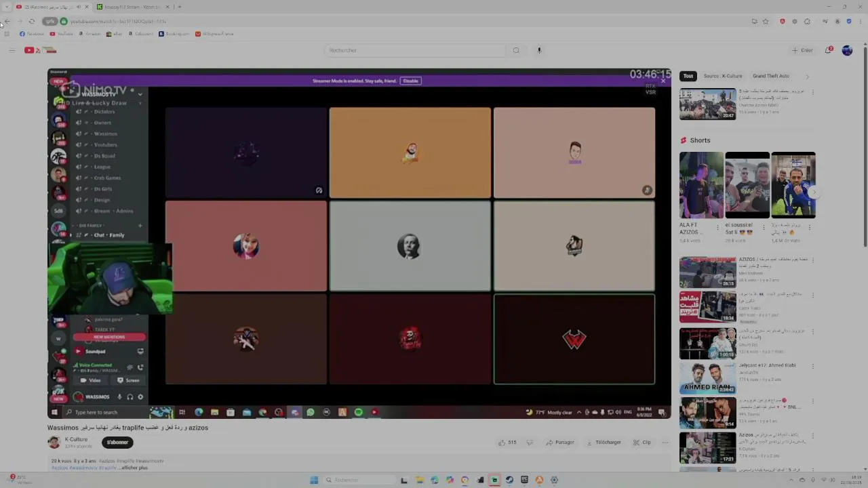Open the YouTube guide hamburger menu
The height and width of the screenshot is (488, 868).
pyautogui.click(x=12, y=50)
